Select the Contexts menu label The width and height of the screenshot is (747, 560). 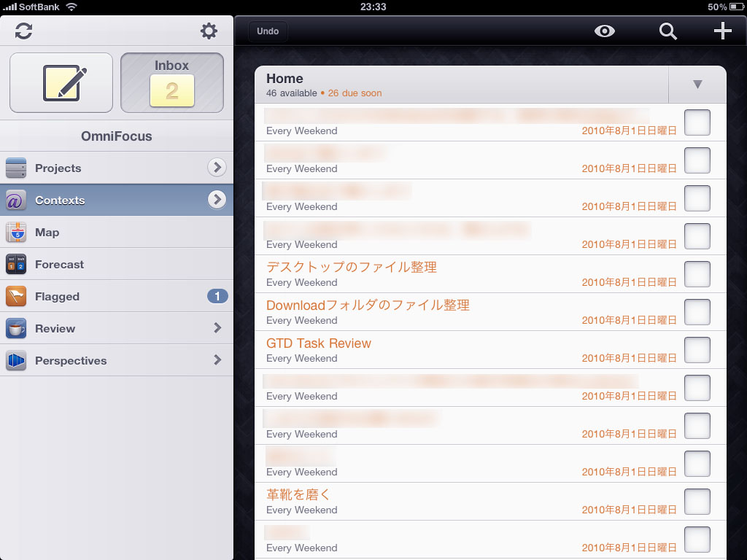tap(60, 201)
